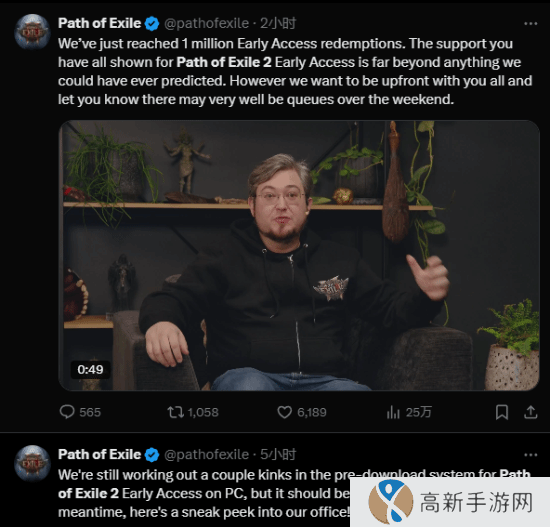
Task: Click the verified badge on first tweet
Action: pyautogui.click(x=152, y=24)
